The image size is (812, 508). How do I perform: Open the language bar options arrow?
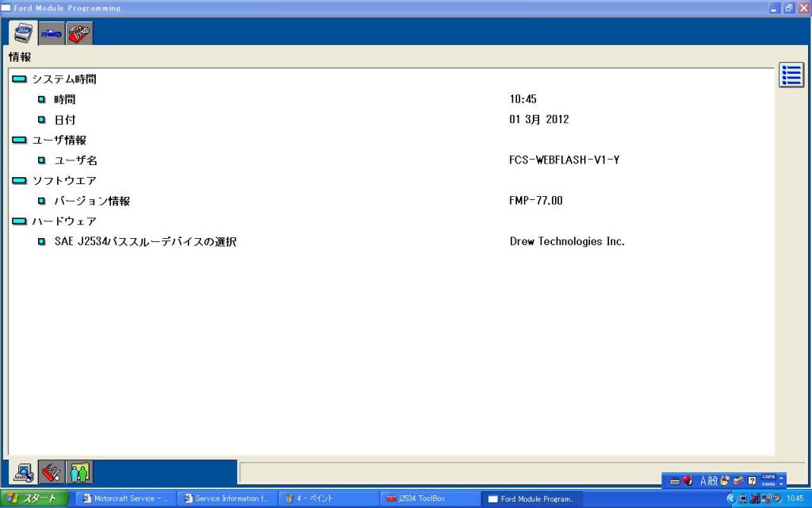pos(781,485)
